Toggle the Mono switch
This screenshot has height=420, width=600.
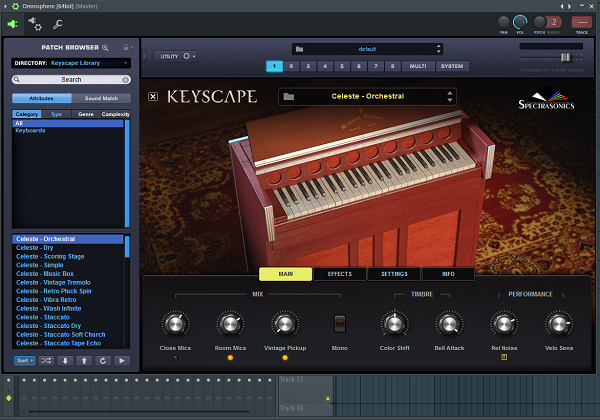coord(339,324)
